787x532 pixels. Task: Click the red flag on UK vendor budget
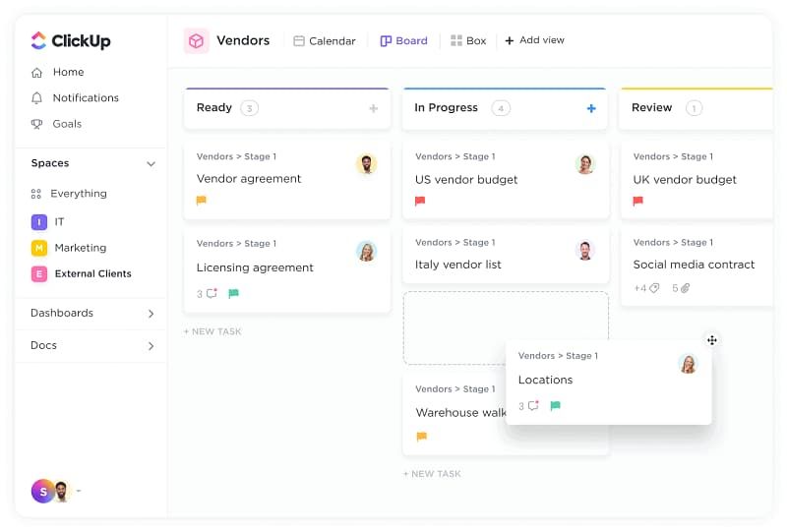pyautogui.click(x=638, y=202)
